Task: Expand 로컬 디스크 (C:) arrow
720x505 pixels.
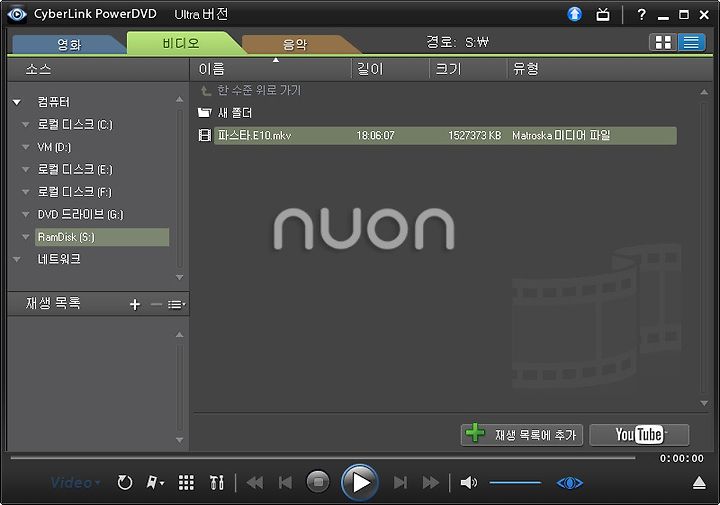Action: tap(26, 124)
